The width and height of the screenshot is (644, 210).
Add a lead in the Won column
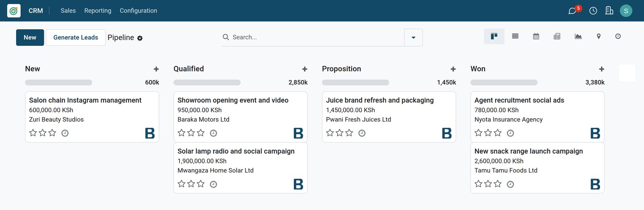(x=602, y=69)
